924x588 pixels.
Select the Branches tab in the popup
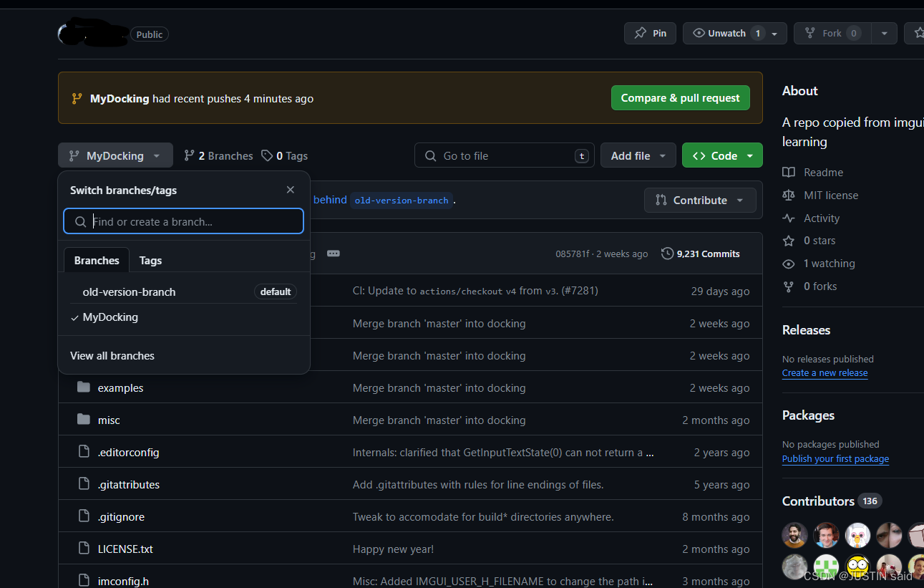[97, 260]
